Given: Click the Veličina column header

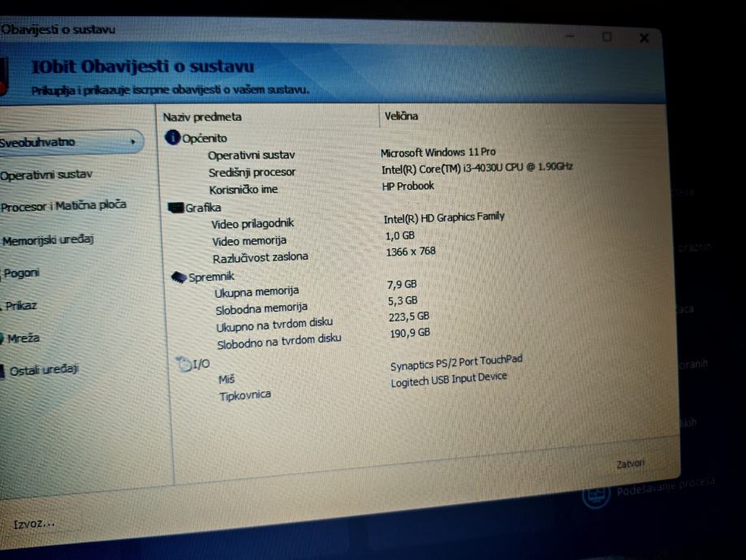Looking at the screenshot, I should coord(401,116).
